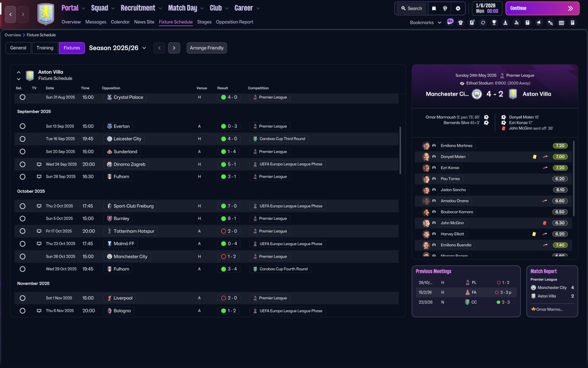
Task: Open the Calendar tab
Action: coord(120,22)
